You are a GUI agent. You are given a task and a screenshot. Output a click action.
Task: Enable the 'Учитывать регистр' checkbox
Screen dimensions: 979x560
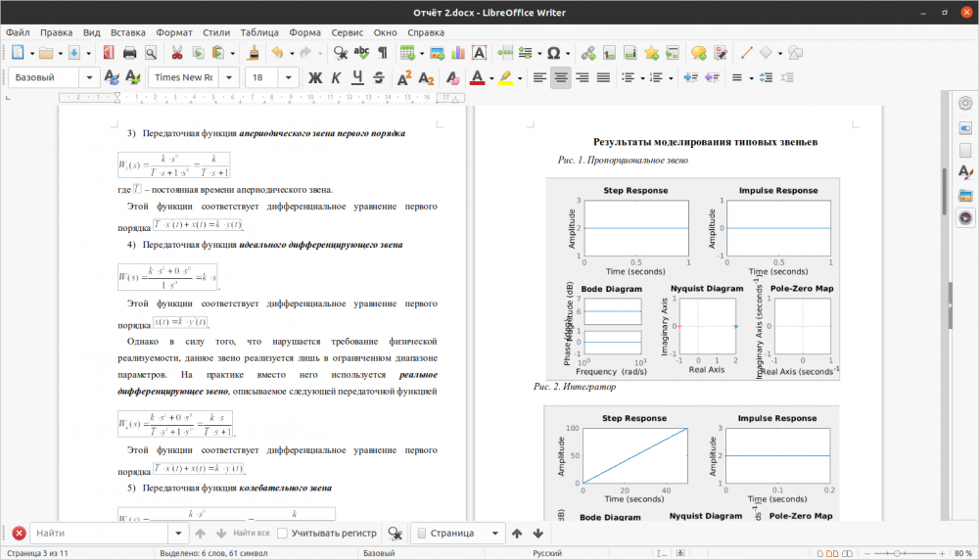tap(283, 534)
